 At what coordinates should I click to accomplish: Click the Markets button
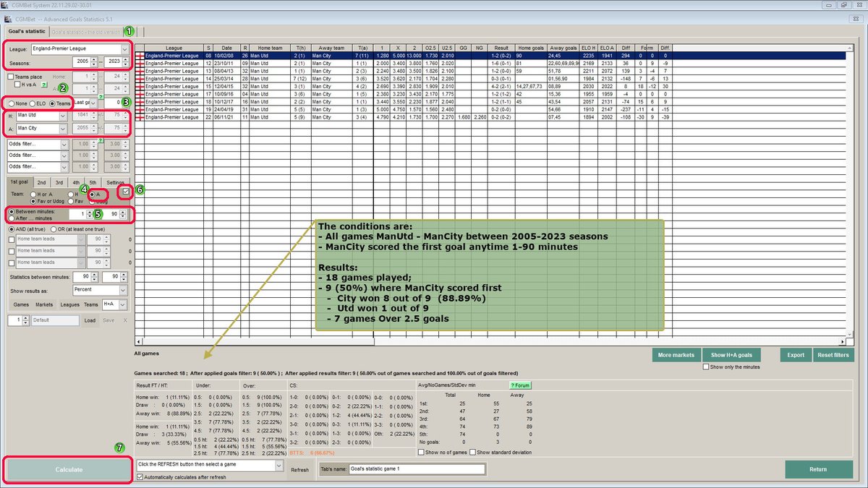coord(44,305)
